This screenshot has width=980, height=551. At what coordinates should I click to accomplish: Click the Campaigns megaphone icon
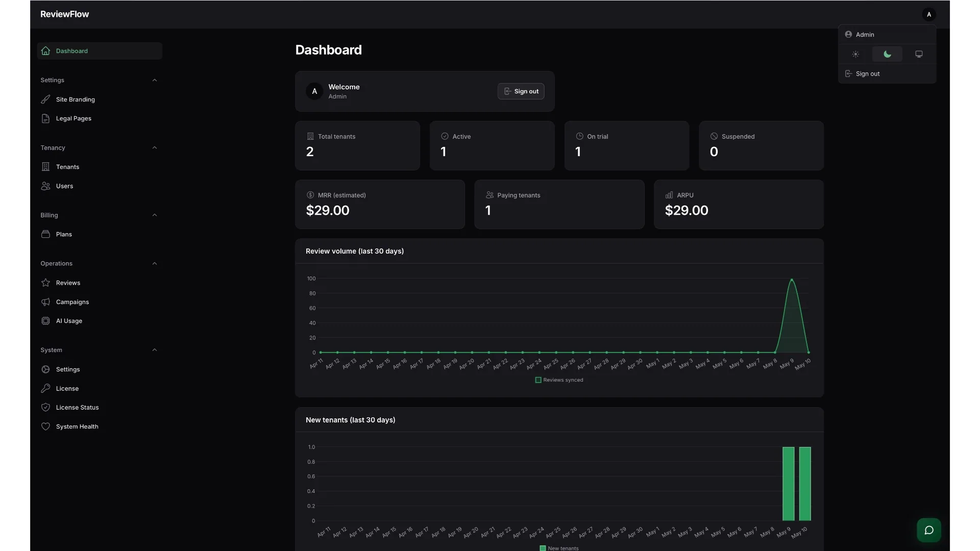tap(45, 302)
